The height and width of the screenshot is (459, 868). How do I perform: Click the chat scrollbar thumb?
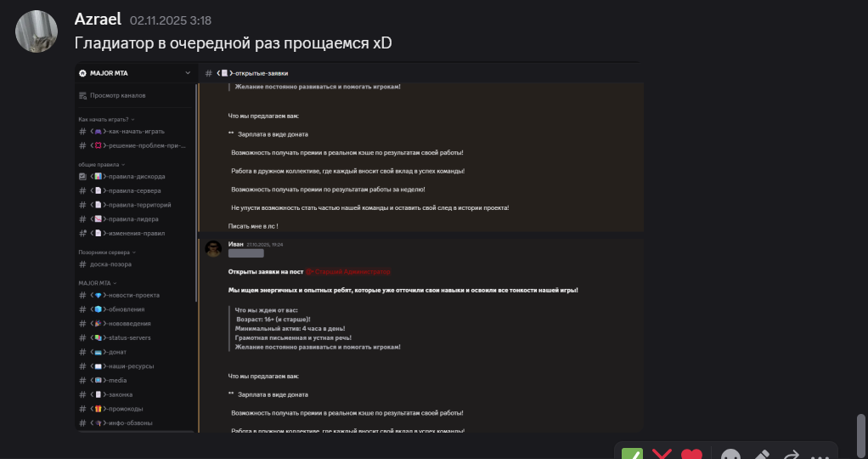(861, 435)
